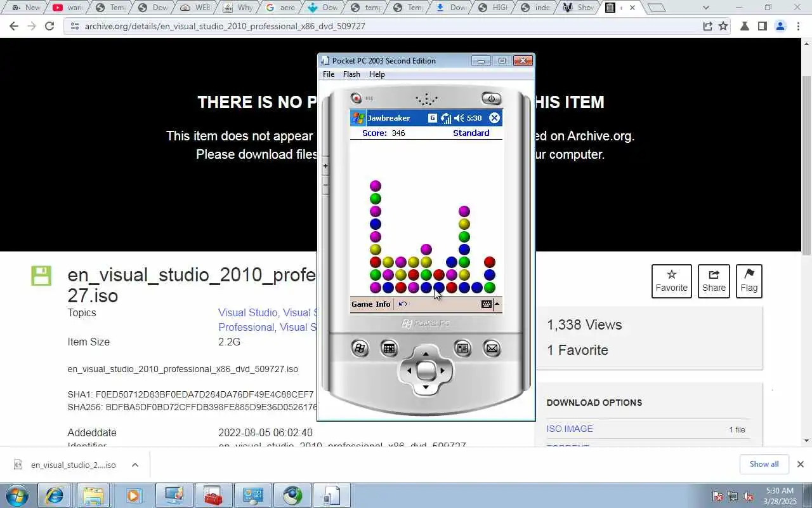The width and height of the screenshot is (812, 508).
Task: Close the active archive.org tab
Action: click(632, 8)
